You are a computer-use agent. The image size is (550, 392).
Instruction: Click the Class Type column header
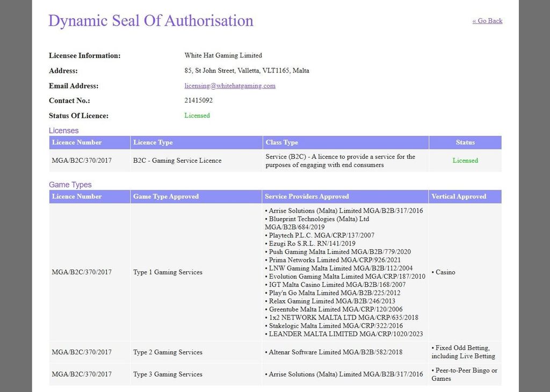345,142
